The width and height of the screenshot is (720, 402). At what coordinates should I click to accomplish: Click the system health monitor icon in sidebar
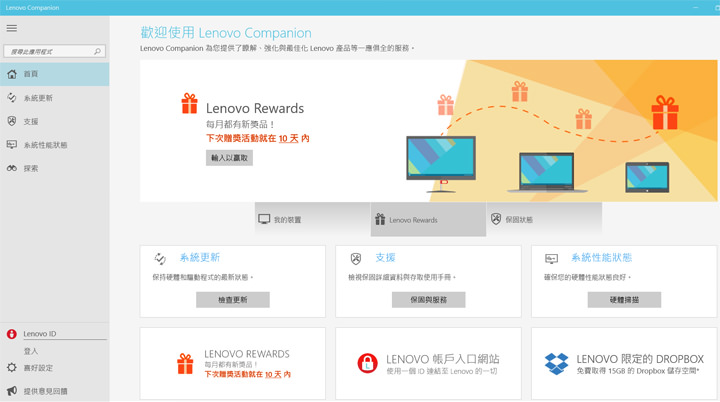(x=12, y=145)
